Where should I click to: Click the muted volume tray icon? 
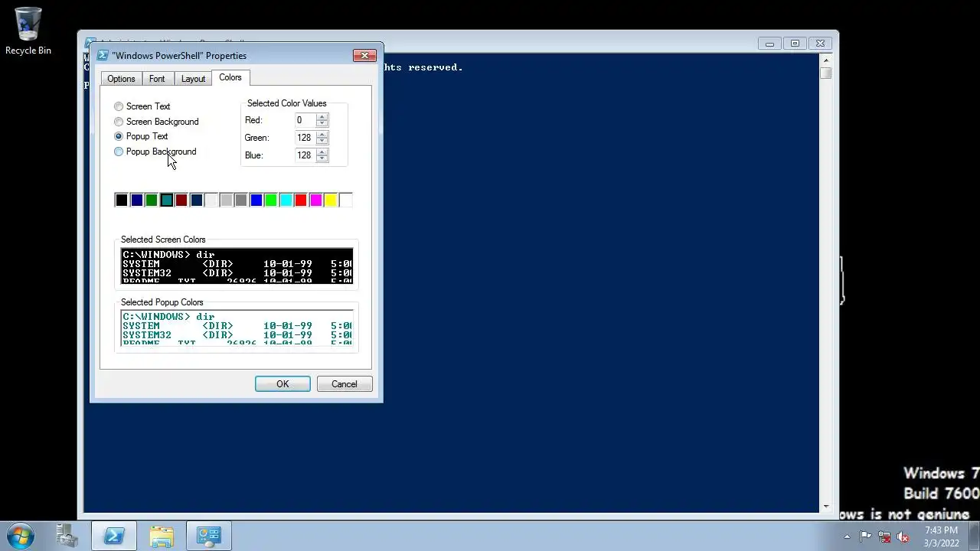pos(903,536)
